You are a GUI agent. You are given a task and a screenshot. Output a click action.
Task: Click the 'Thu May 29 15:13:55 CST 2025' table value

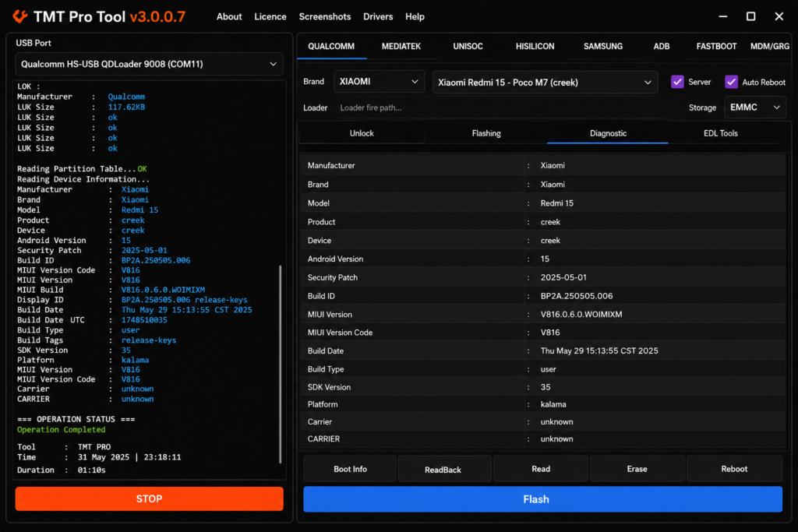point(599,351)
